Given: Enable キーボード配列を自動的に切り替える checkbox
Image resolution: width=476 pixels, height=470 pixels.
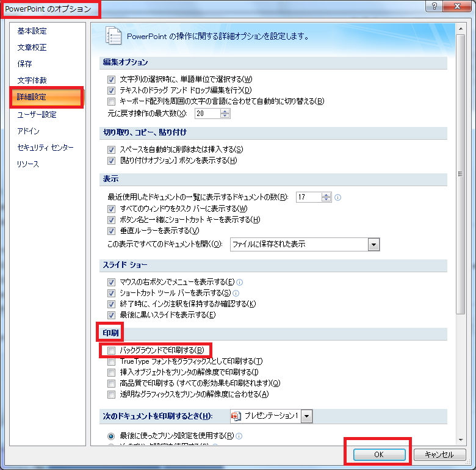Looking at the screenshot, I should [x=112, y=101].
